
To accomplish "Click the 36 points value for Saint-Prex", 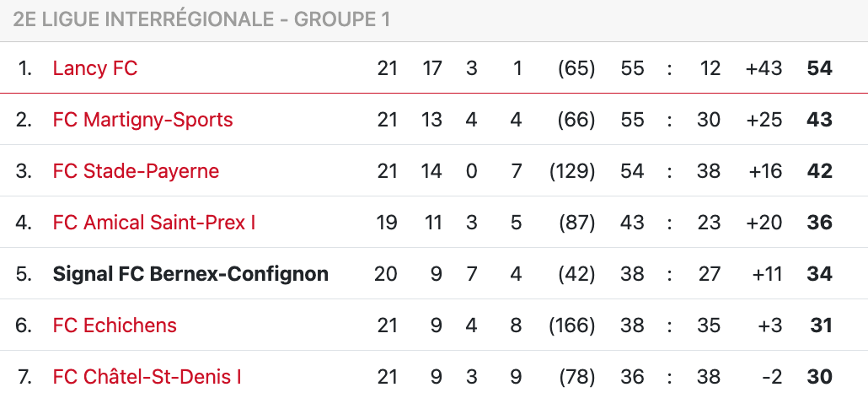I will click(x=819, y=223).
